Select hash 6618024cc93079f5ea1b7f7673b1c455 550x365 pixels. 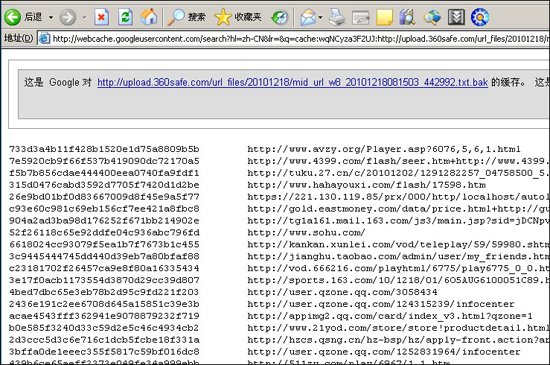click(x=104, y=244)
